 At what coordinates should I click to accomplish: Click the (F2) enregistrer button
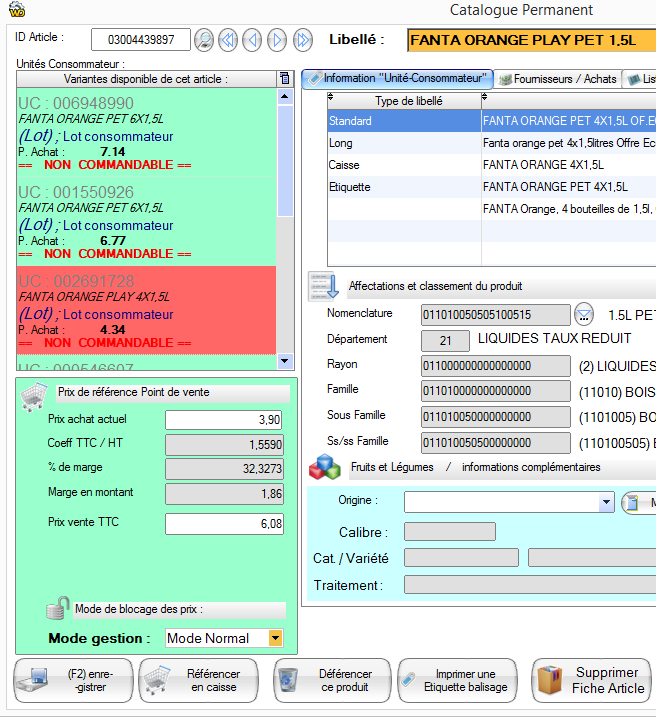tap(71, 681)
